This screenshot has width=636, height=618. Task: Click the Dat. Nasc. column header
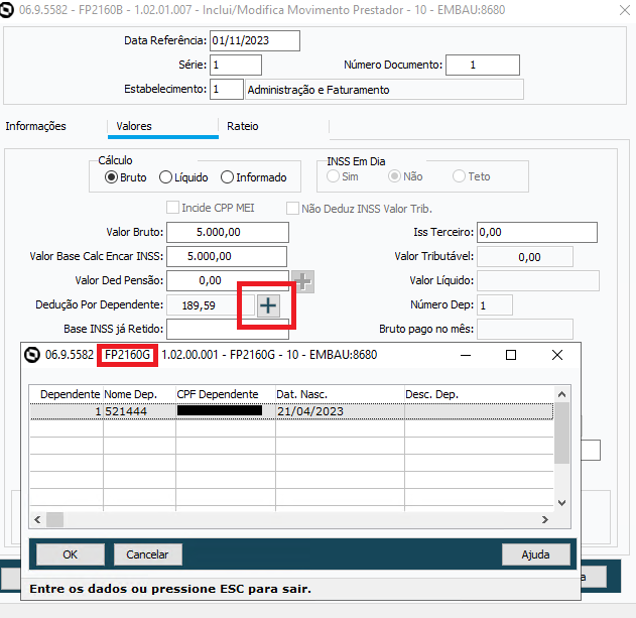click(x=340, y=394)
